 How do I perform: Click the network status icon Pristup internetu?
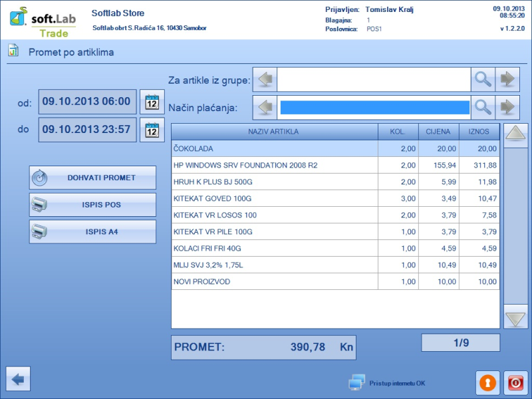click(x=357, y=382)
